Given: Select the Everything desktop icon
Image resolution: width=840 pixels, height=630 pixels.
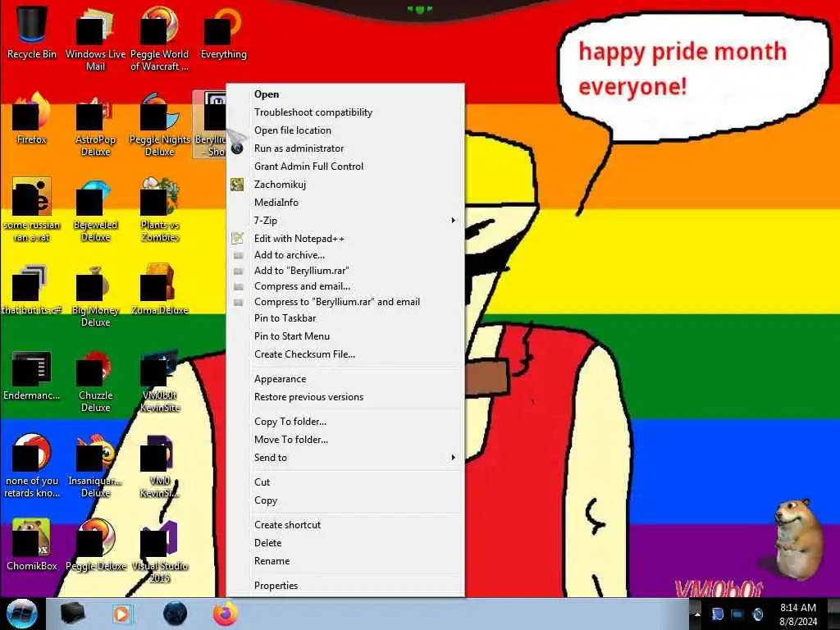Looking at the screenshot, I should click(223, 32).
